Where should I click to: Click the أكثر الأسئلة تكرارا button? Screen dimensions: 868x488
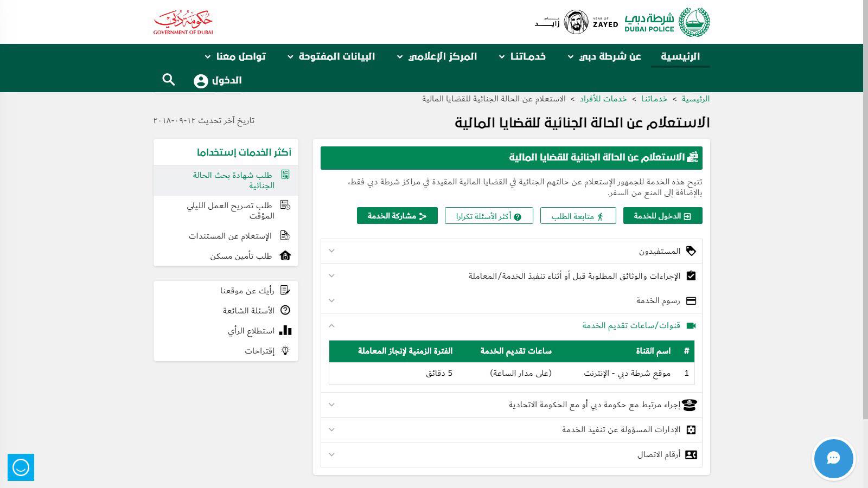[489, 216]
